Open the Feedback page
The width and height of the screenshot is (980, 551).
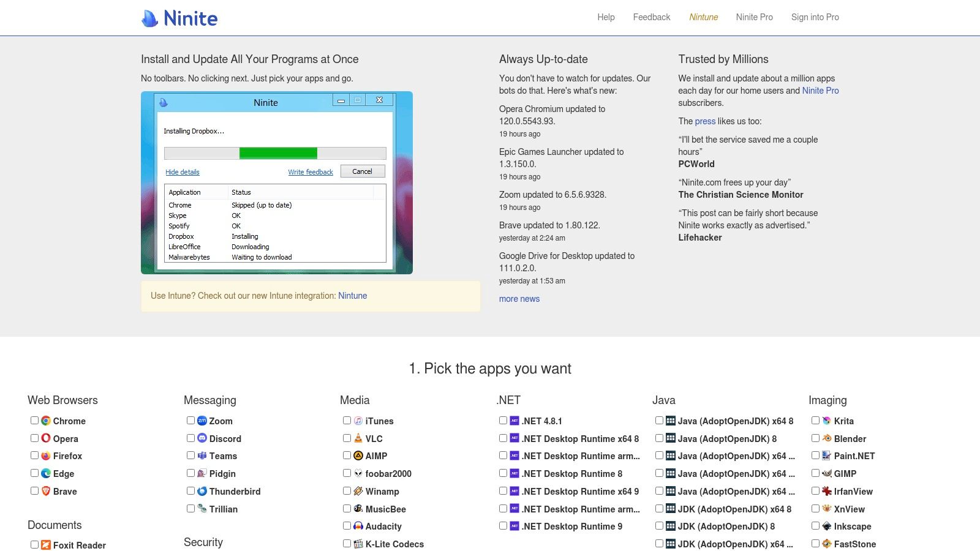(x=652, y=17)
